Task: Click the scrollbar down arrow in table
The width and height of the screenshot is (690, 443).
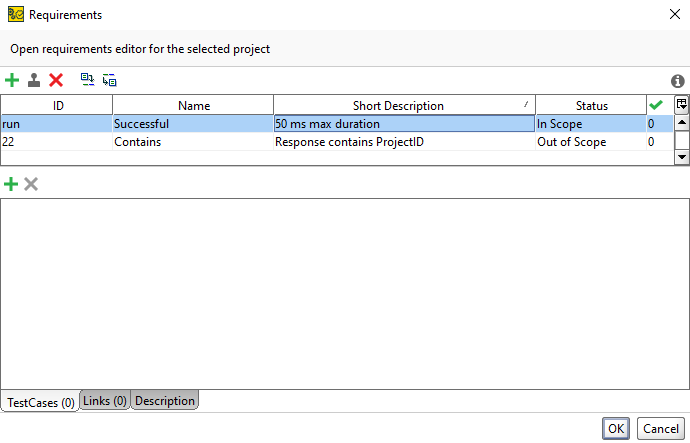Action: [x=682, y=157]
